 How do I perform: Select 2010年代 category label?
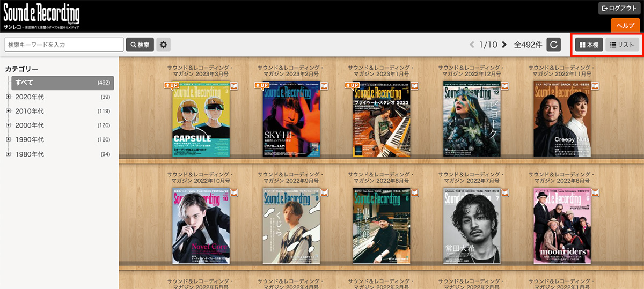point(30,112)
